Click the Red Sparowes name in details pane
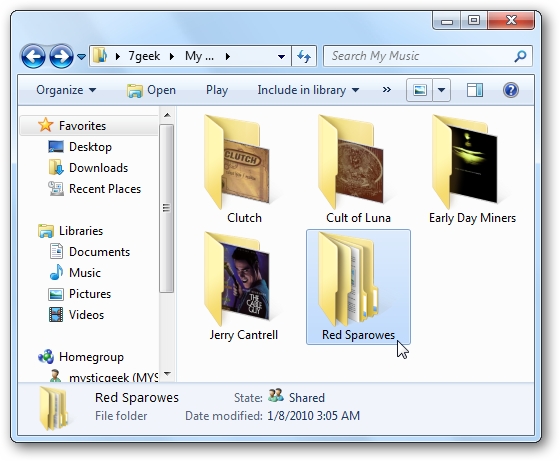This screenshot has width=560, height=461. pos(137,397)
